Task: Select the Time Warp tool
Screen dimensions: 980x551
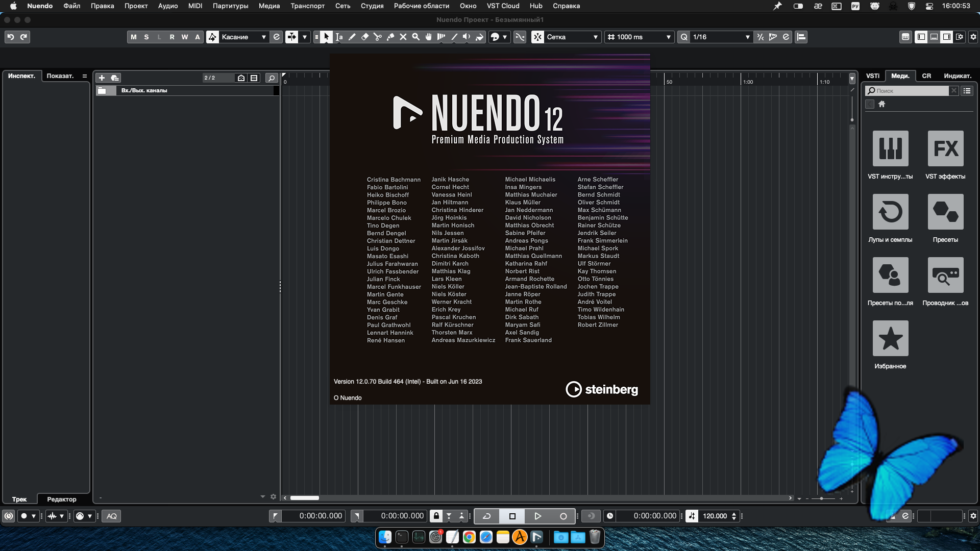Action: (442, 37)
